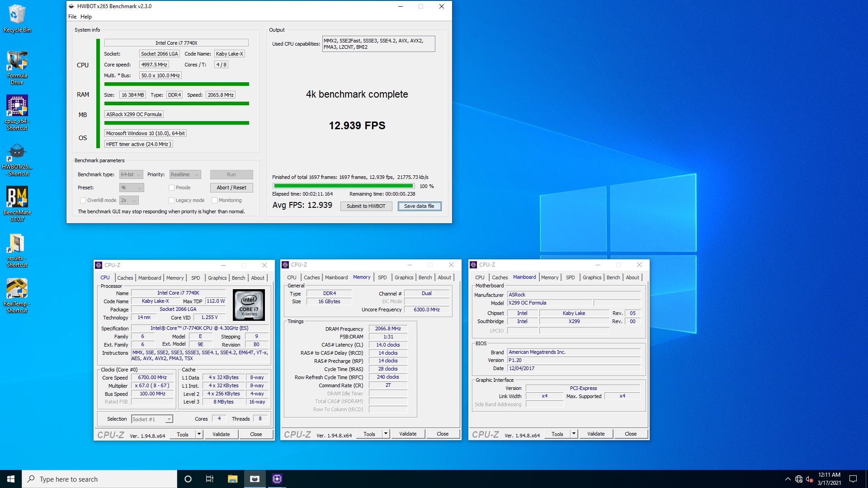Click the HPET timer active field

139,144
